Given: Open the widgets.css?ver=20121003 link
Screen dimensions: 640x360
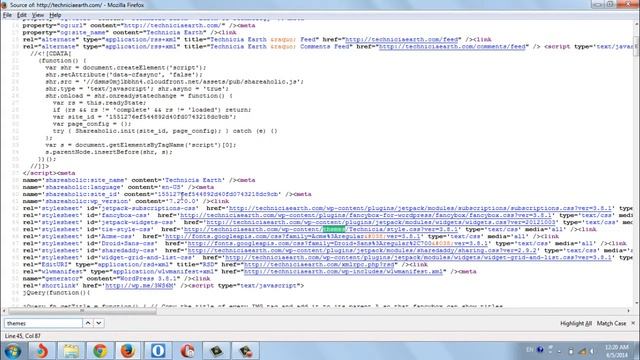Looking at the screenshot, I should click(381, 222).
